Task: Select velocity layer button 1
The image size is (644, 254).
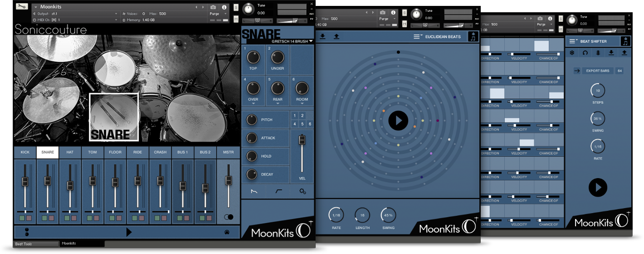Action: 295,116
